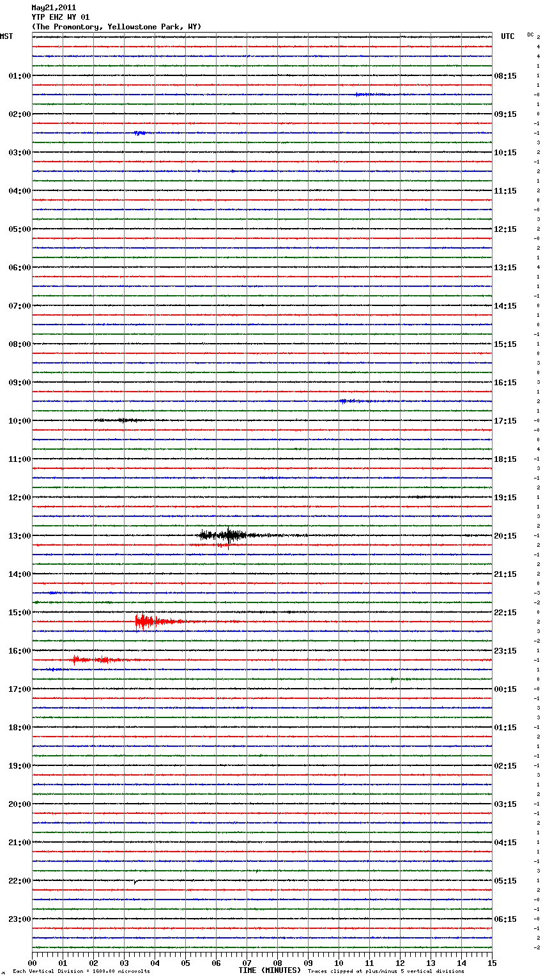Click the MST timezone header
The width and height of the screenshot is (543, 980).
(x=6, y=36)
